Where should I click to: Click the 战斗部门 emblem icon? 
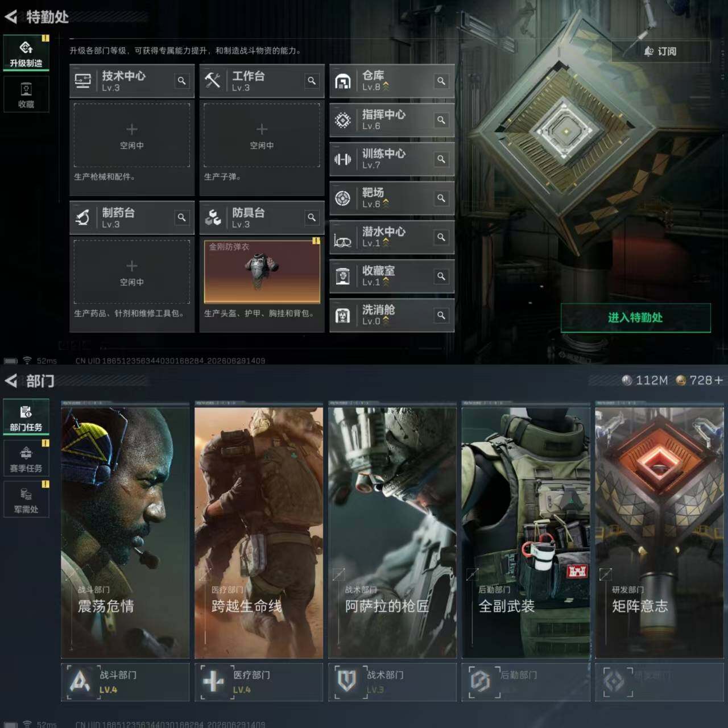coord(80,681)
